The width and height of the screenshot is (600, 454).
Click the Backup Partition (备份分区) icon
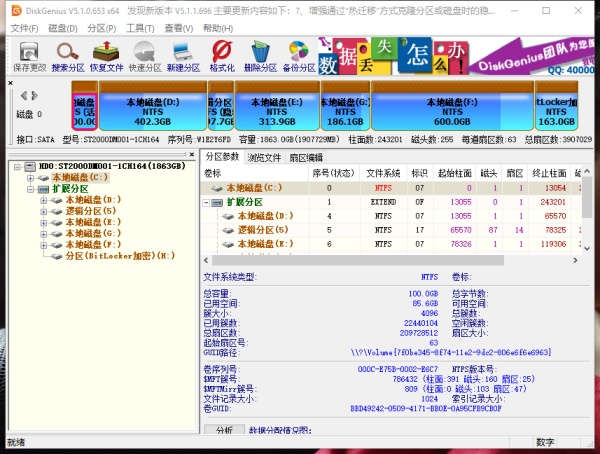tap(299, 56)
